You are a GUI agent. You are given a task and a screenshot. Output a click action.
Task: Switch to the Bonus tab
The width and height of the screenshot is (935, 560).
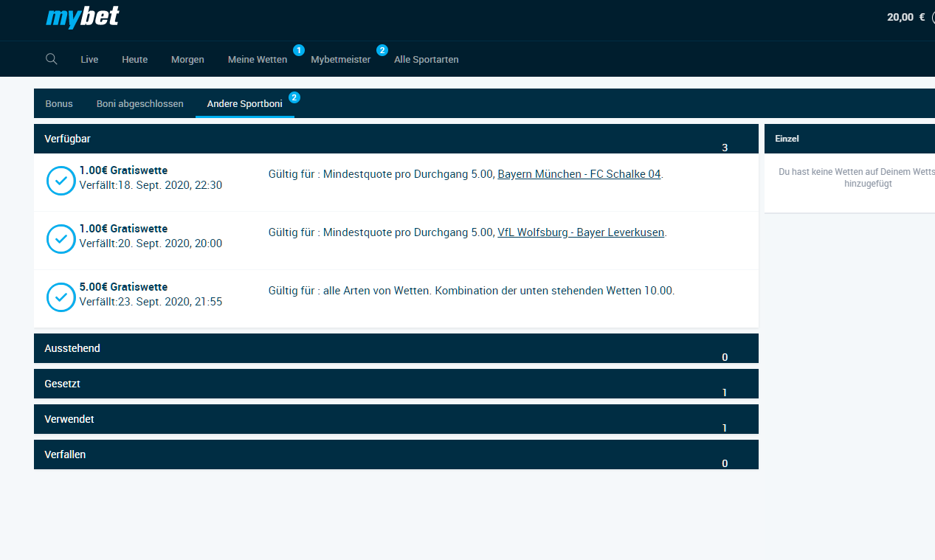[59, 104]
